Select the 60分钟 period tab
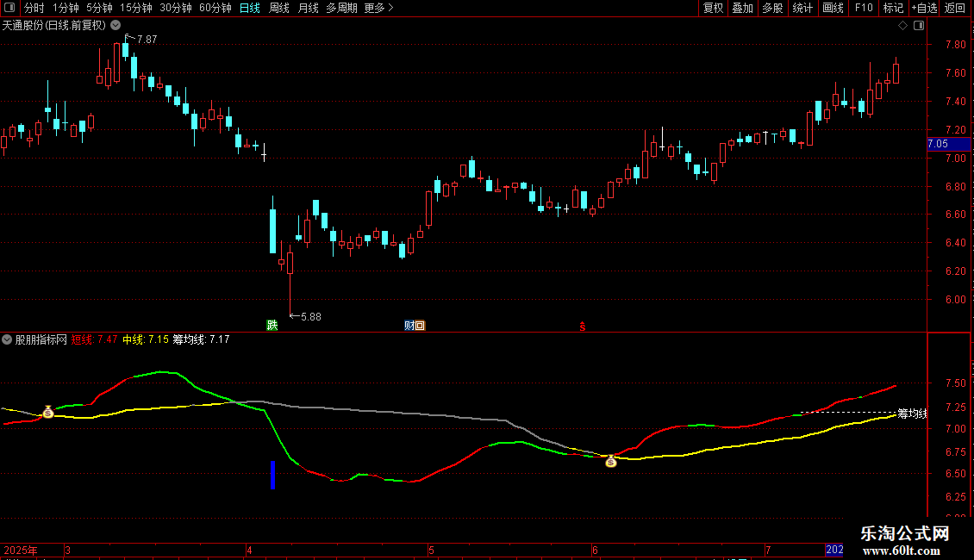Screen dimensions: 974x560 [215, 8]
